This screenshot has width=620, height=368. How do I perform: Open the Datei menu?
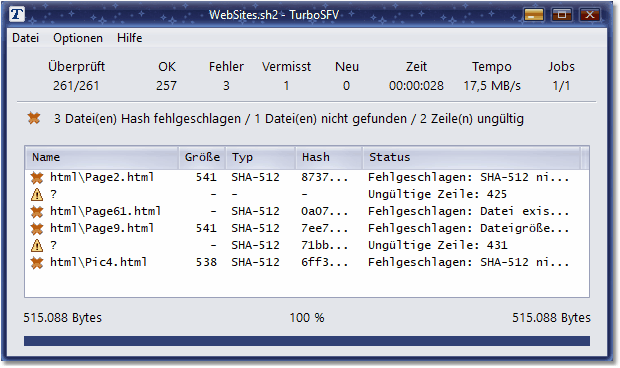tap(26, 38)
